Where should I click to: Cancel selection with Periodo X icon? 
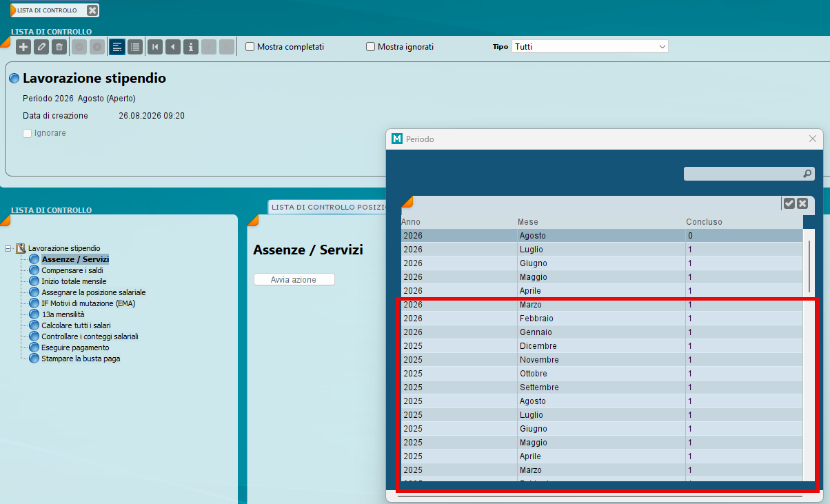pyautogui.click(x=802, y=203)
